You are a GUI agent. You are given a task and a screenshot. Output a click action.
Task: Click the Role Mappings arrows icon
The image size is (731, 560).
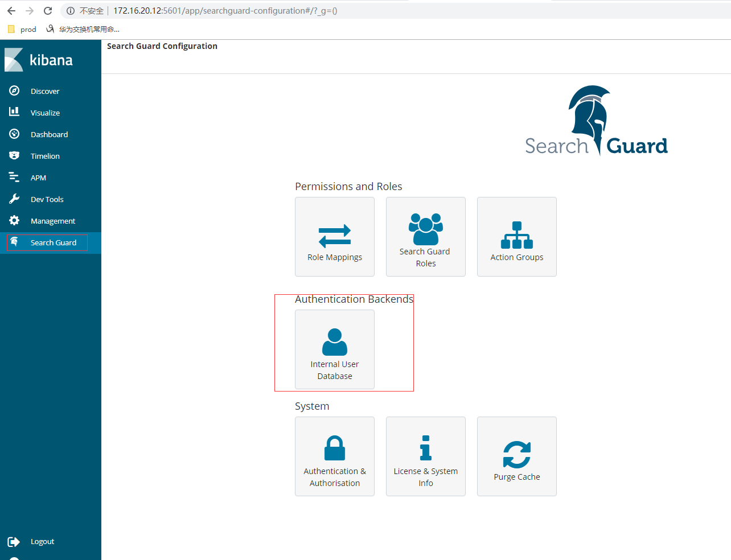(335, 236)
